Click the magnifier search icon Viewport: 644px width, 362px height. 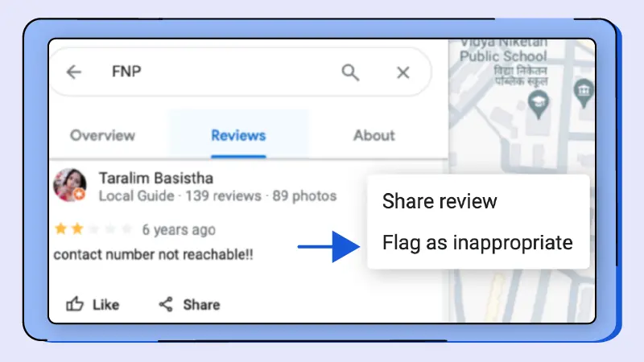click(x=350, y=72)
